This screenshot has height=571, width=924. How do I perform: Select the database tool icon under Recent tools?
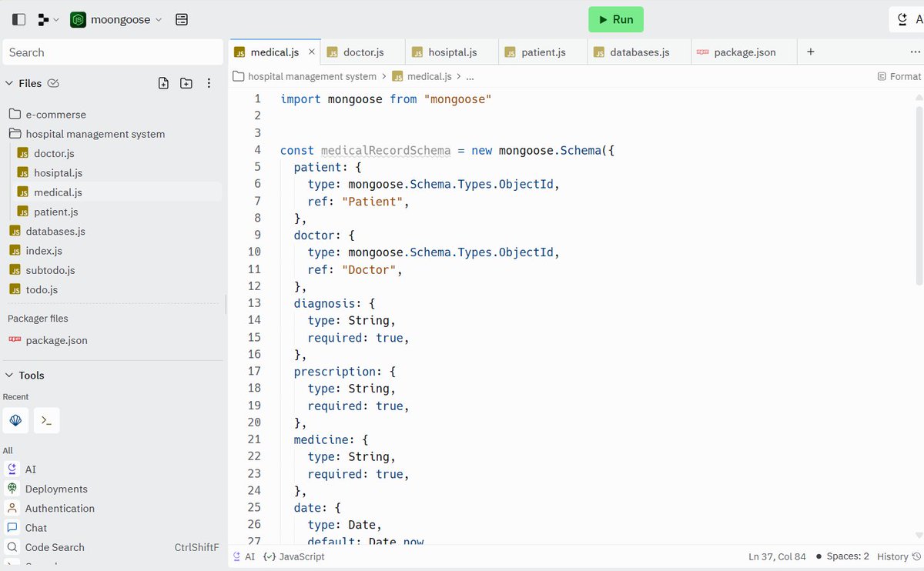15,420
